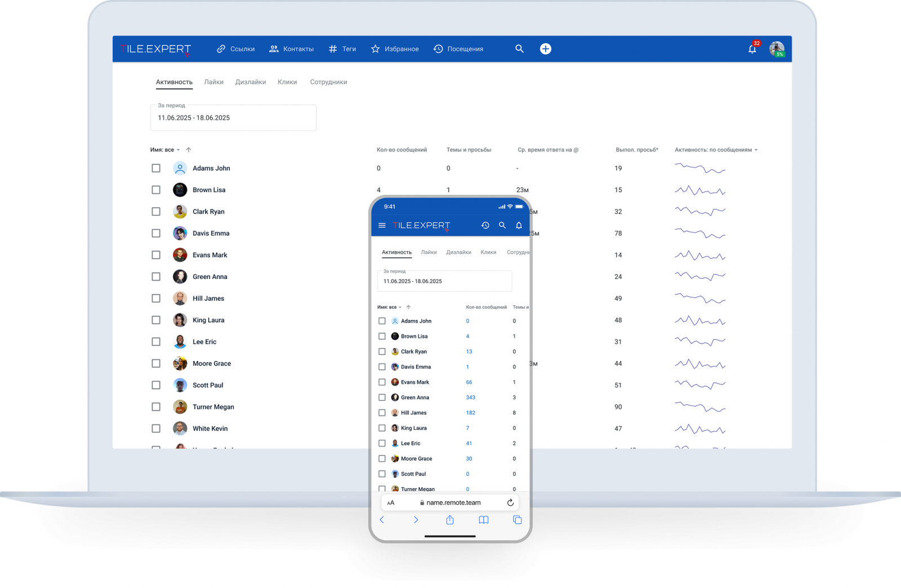Image resolution: width=901 pixels, height=588 pixels.
Task: Switch to the Лайки tab on phone
Action: [429, 252]
